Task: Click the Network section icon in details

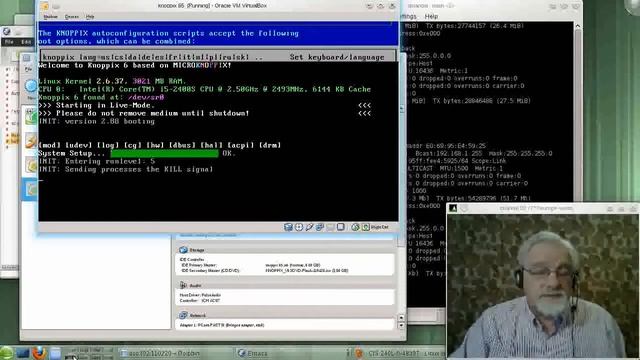Action: [x=183, y=315]
